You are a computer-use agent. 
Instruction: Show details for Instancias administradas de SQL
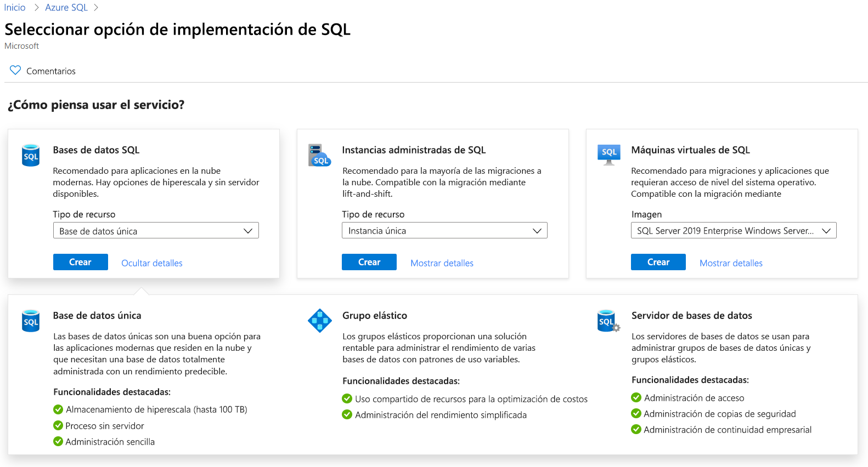tap(442, 263)
